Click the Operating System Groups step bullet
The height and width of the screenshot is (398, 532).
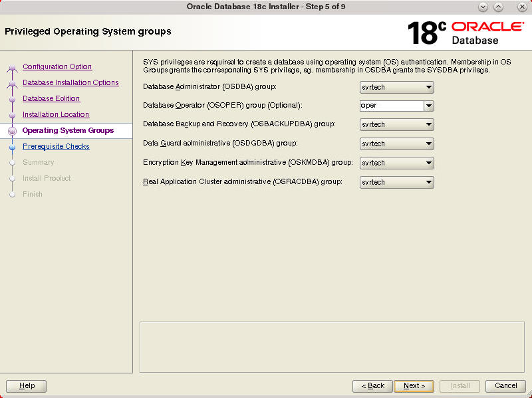pyautogui.click(x=13, y=131)
